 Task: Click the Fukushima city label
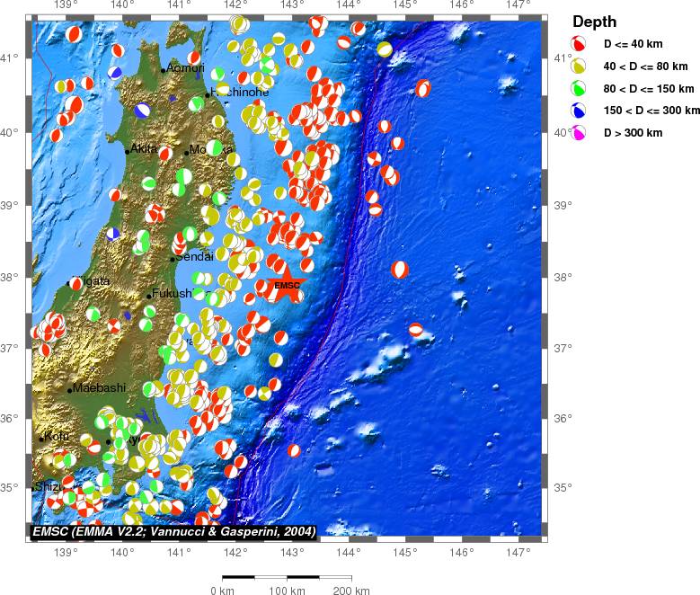pos(173,294)
